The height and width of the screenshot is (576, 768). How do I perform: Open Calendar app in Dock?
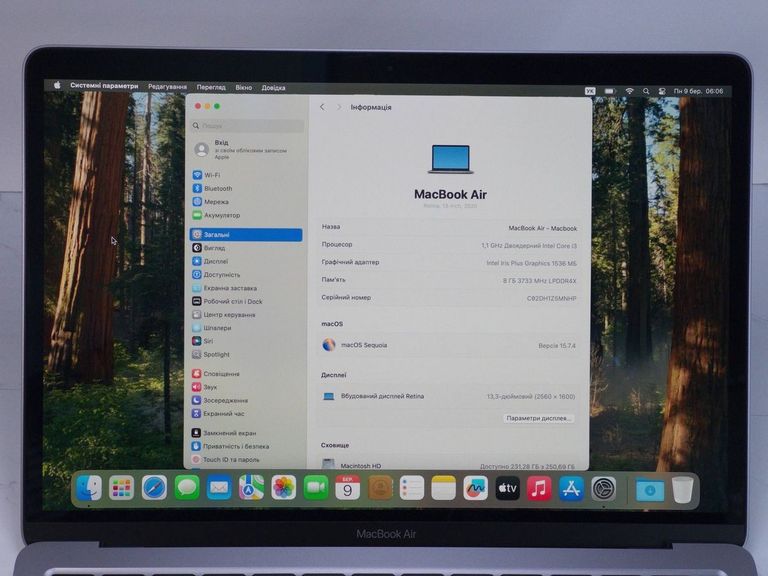[348, 488]
